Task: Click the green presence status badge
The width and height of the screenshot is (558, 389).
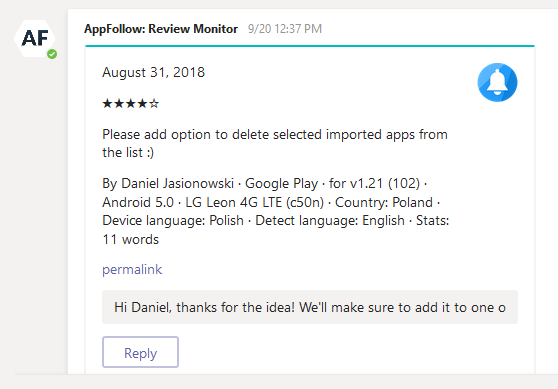Action: pyautogui.click(x=52, y=54)
